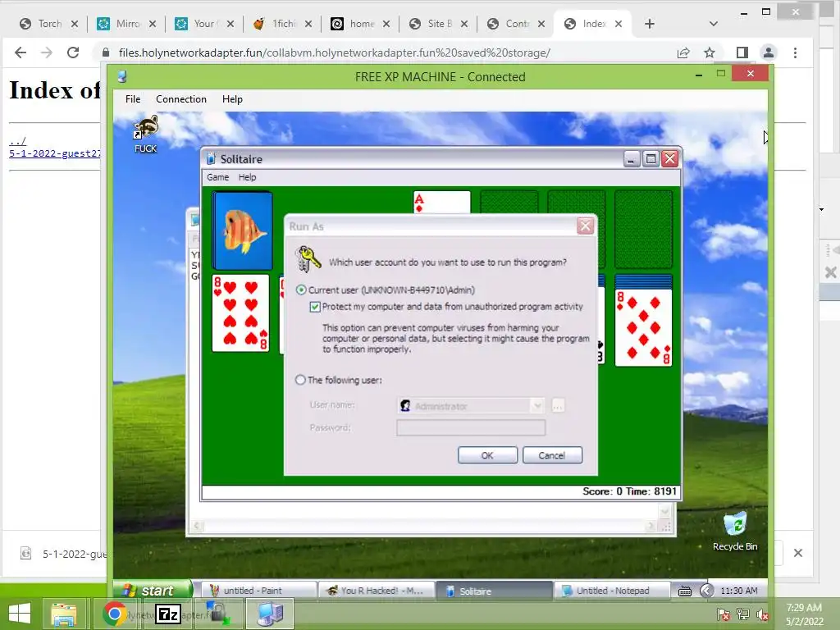Viewport: 840px width, 630px height.
Task: Switch to the home browser tab
Action: [360, 24]
